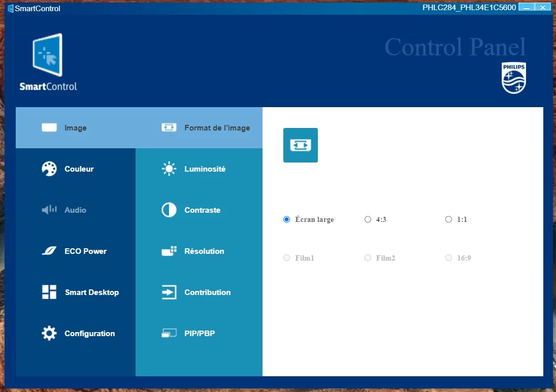Click the PIP/PBP screens icon
The height and width of the screenshot is (392, 556).
coord(169,333)
